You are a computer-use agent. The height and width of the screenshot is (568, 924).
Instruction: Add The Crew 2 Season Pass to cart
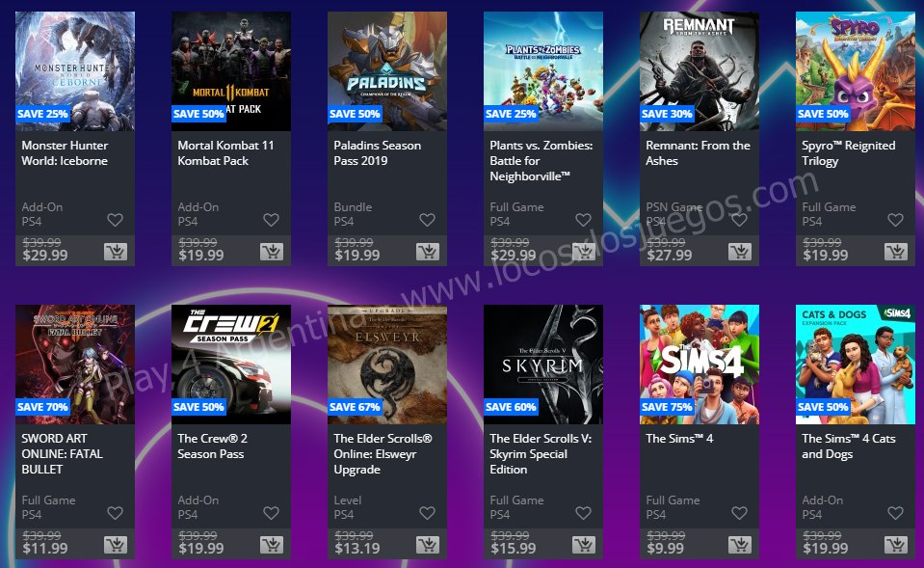coord(272,545)
